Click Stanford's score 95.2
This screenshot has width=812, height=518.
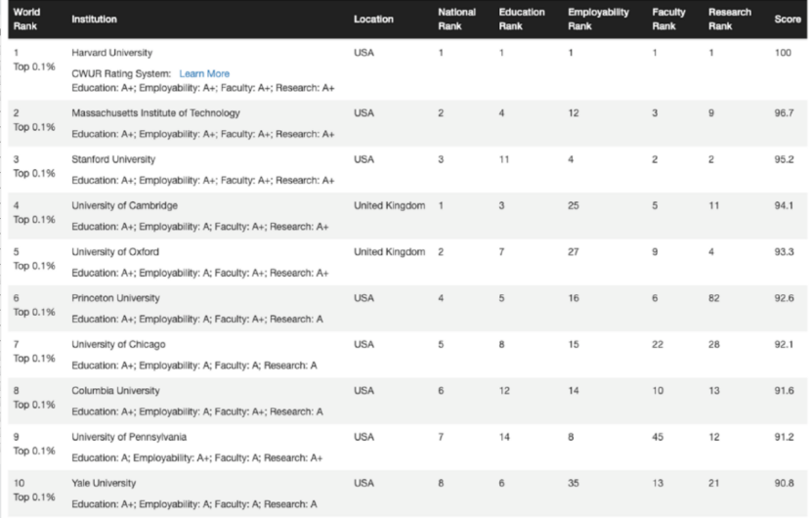[x=784, y=159]
